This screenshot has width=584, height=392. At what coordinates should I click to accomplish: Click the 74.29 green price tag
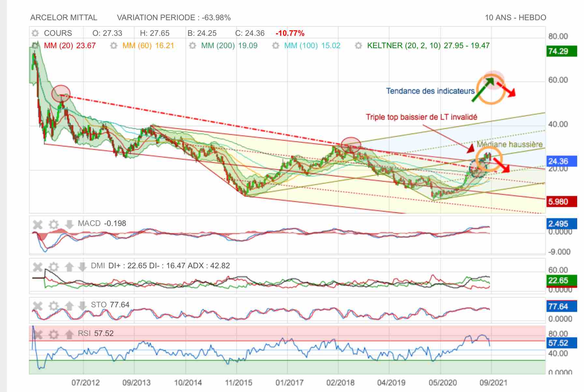[x=561, y=51]
